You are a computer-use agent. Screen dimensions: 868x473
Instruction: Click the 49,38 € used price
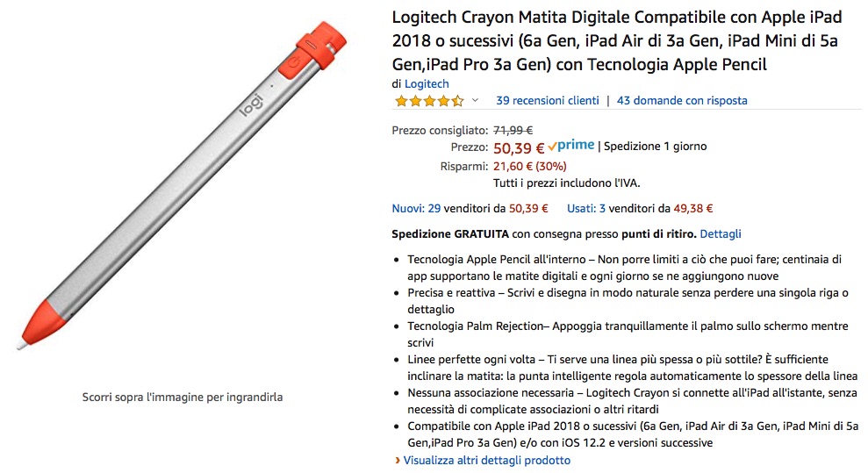click(x=693, y=209)
